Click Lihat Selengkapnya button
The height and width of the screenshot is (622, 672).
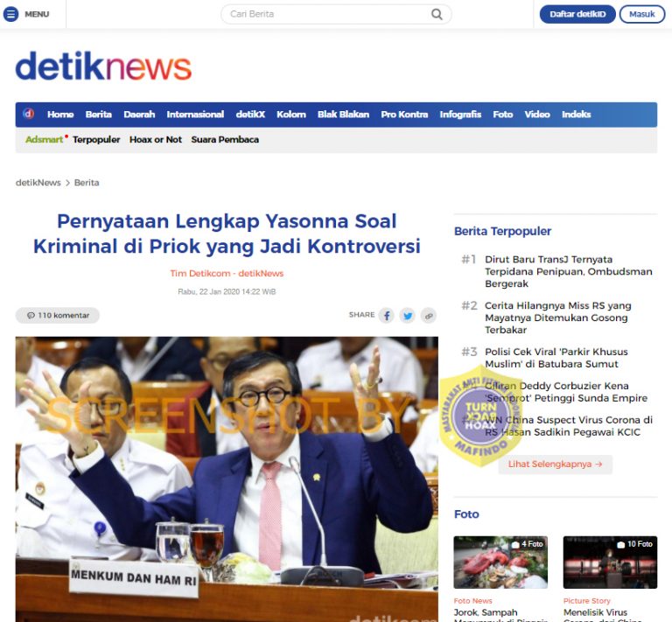555,465
